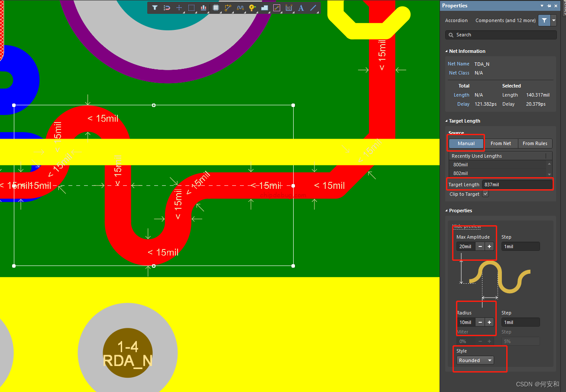This screenshot has height=392, width=566.
Task: Select the place dimension tool
Action: [x=289, y=8]
